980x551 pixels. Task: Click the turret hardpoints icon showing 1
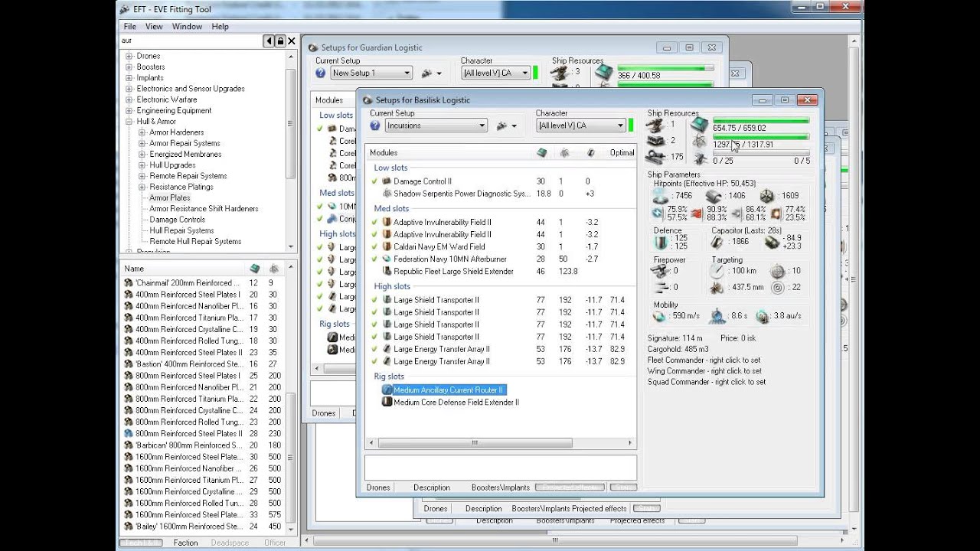[655, 125]
